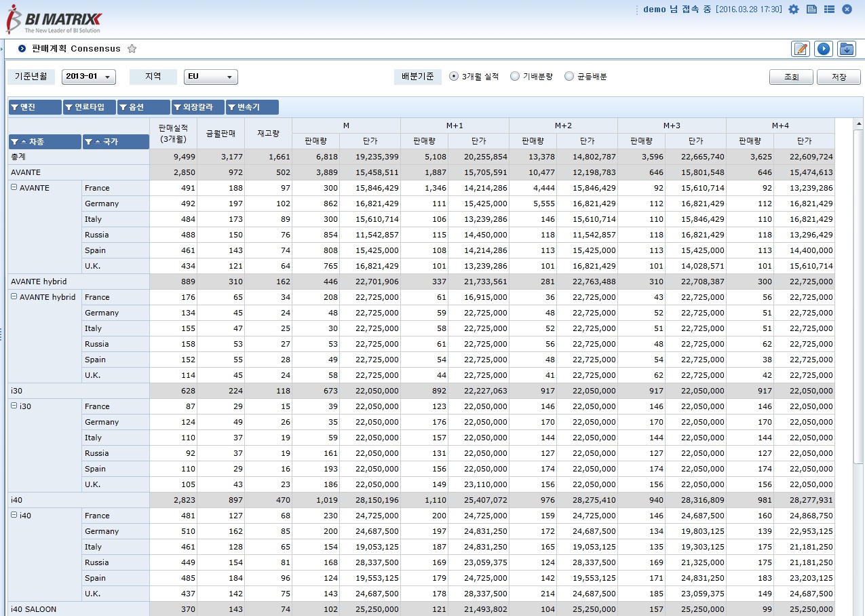The width and height of the screenshot is (865, 616).
Task: Click the 저장 button
Action: pos(837,77)
